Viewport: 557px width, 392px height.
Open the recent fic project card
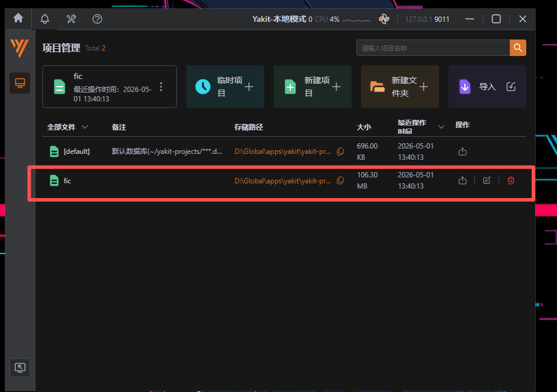[x=110, y=87]
